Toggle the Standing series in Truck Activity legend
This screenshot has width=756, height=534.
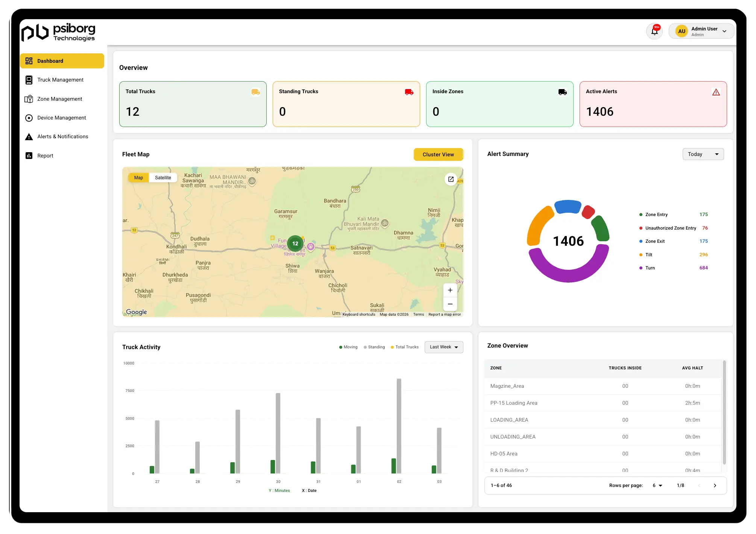[x=374, y=347]
